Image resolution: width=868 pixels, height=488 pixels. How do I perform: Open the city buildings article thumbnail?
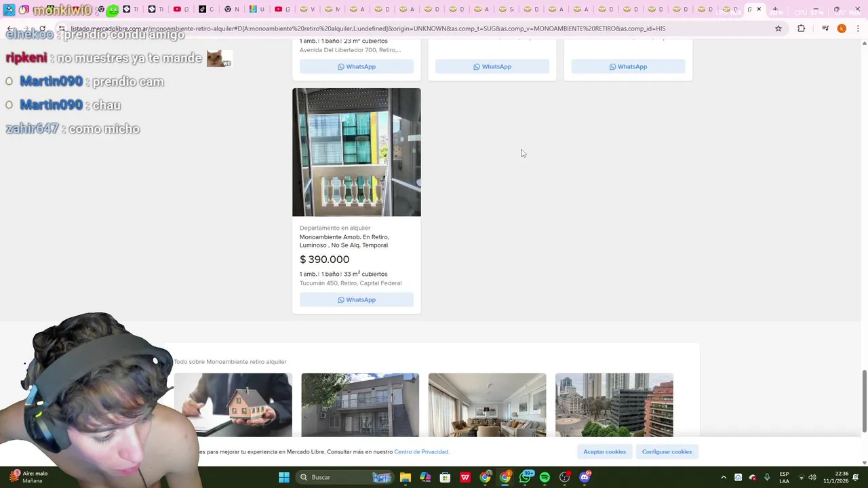coord(614,405)
